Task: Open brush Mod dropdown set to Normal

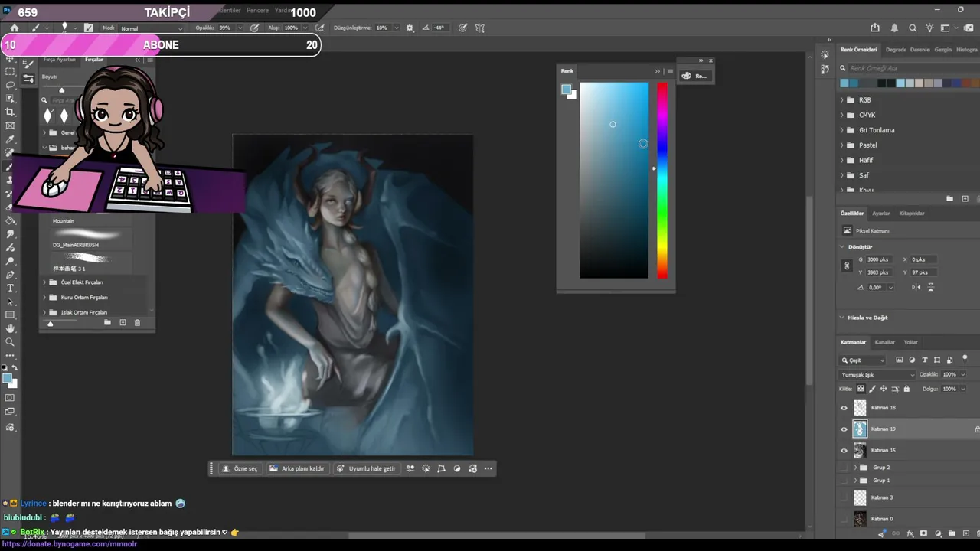Action: tap(151, 28)
